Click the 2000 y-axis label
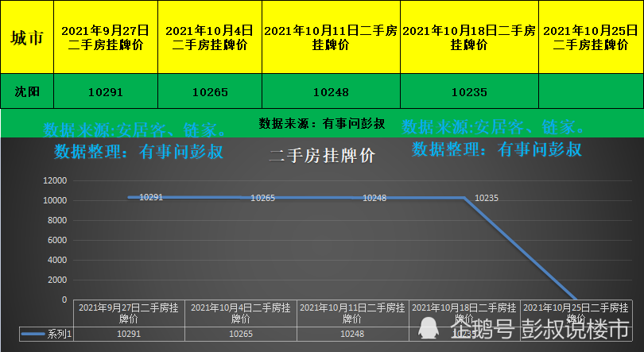 pos(57,280)
